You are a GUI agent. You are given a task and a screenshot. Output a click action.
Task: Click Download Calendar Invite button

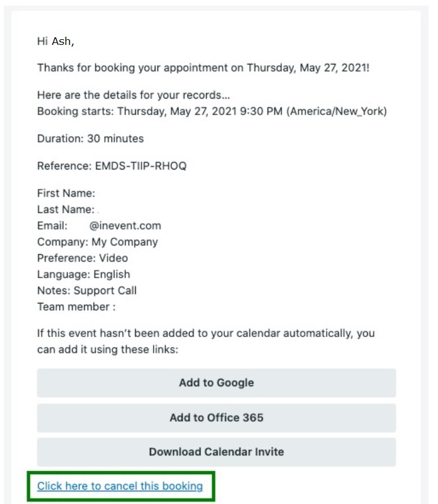tap(216, 452)
